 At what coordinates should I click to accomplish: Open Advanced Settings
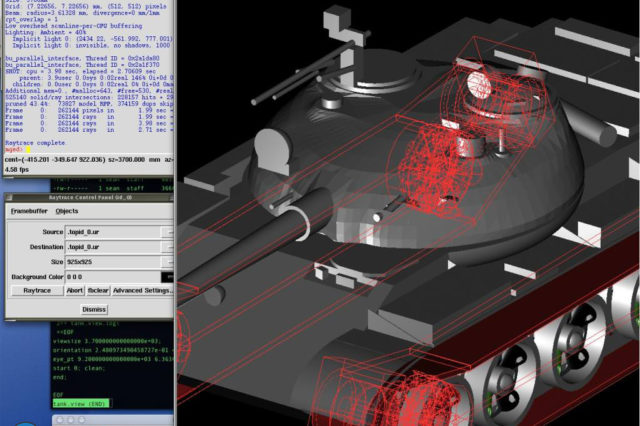(x=141, y=290)
